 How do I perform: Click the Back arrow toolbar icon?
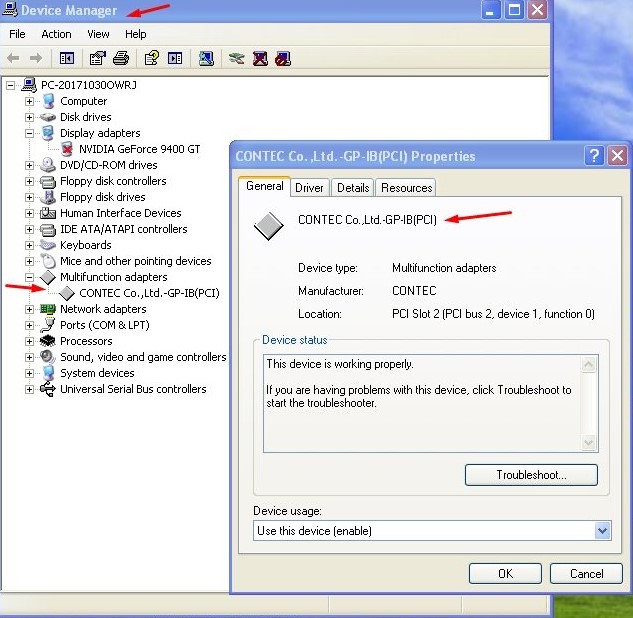13,59
